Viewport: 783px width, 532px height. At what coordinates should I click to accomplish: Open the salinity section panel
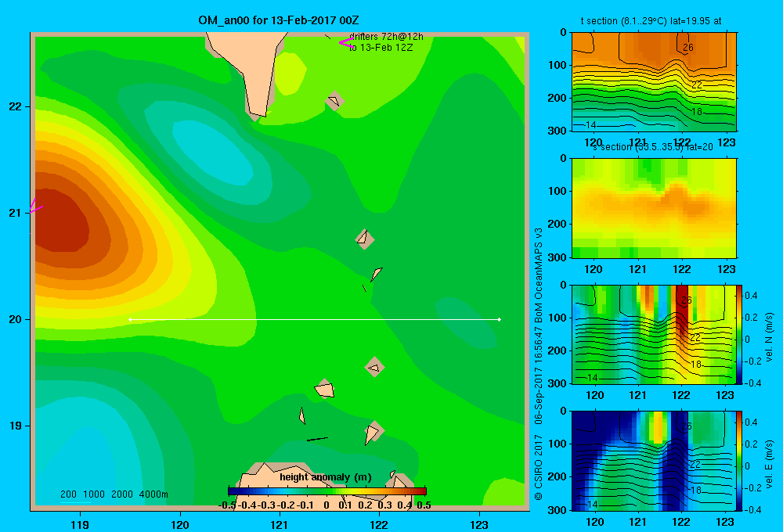click(654, 208)
